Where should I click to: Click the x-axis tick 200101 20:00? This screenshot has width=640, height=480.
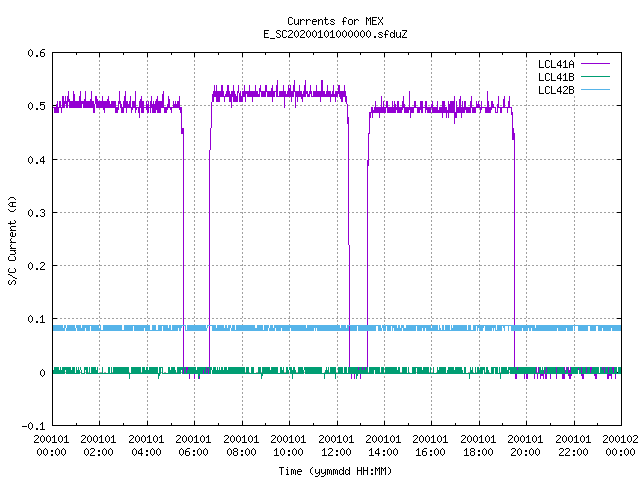(525, 446)
